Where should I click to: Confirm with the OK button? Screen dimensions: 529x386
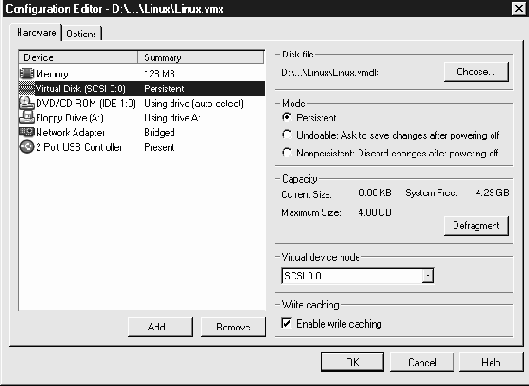pyautogui.click(x=352, y=362)
